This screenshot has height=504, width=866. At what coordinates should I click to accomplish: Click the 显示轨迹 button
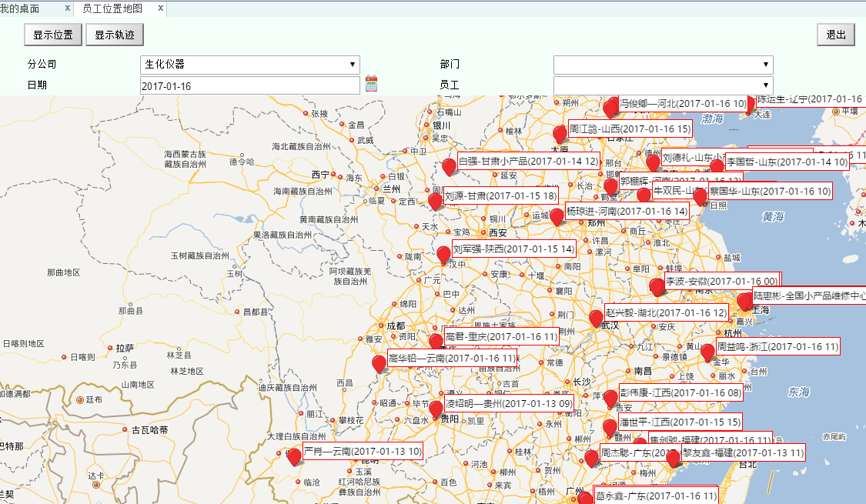click(x=114, y=34)
